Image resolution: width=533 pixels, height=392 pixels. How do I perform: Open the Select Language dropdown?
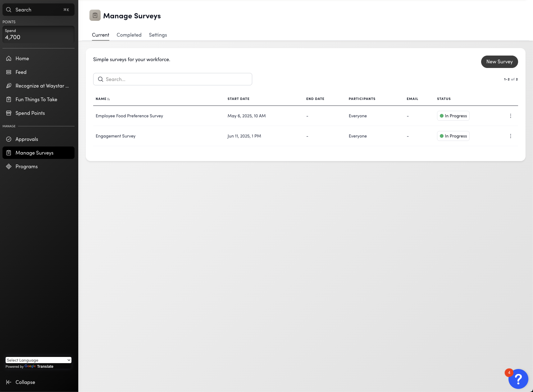(x=38, y=360)
